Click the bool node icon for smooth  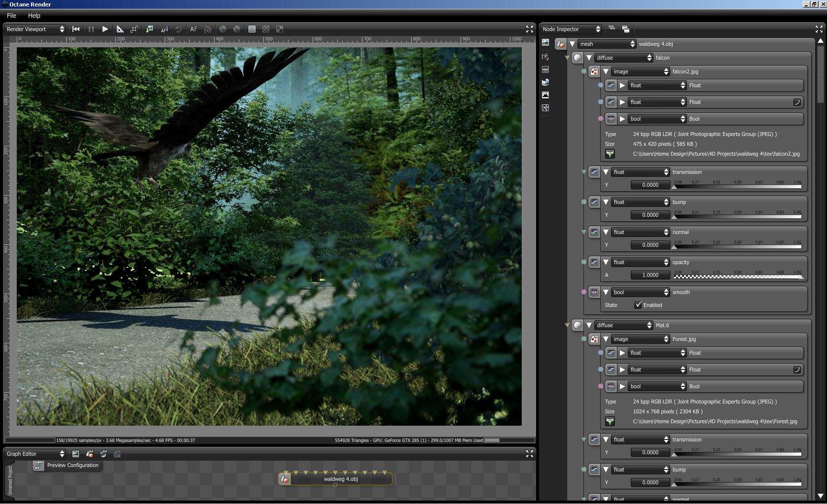point(594,292)
